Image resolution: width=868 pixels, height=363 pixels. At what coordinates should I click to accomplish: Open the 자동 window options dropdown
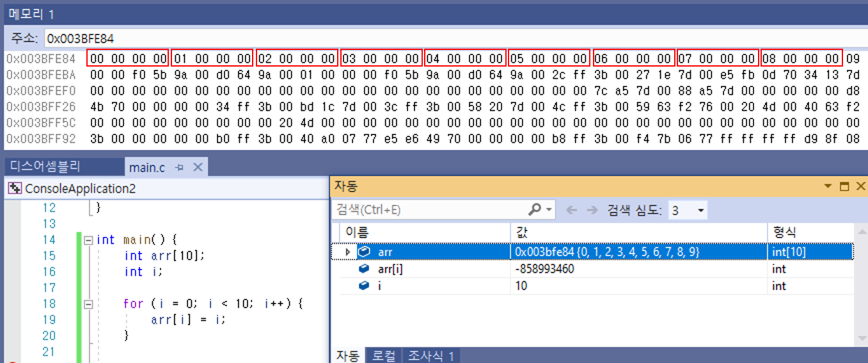point(829,186)
